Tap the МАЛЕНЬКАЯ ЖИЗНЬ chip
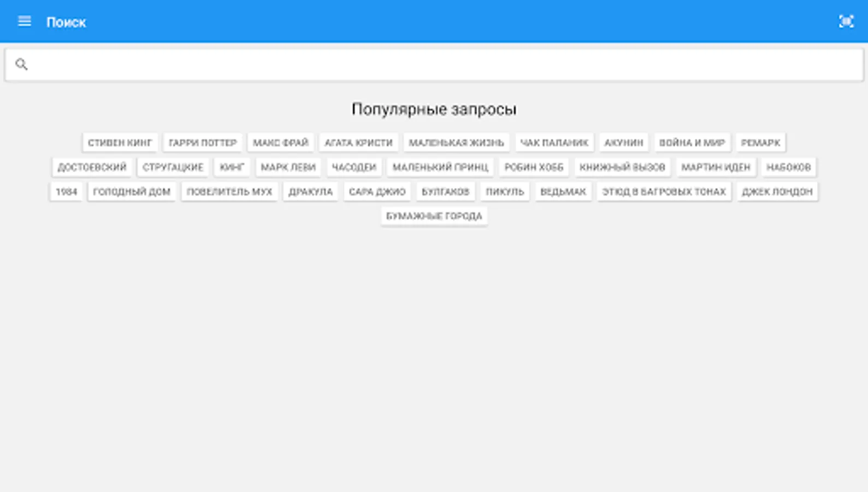868x492 pixels. [457, 143]
